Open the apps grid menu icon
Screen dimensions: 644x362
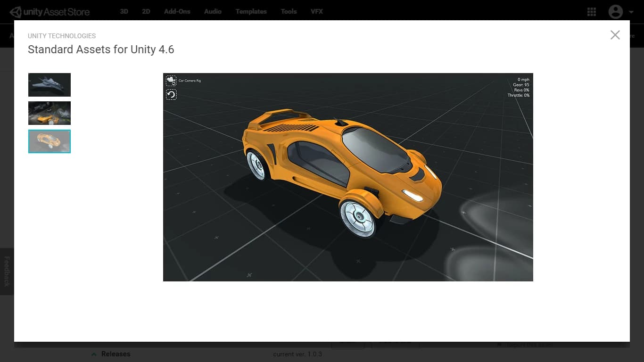pyautogui.click(x=592, y=12)
